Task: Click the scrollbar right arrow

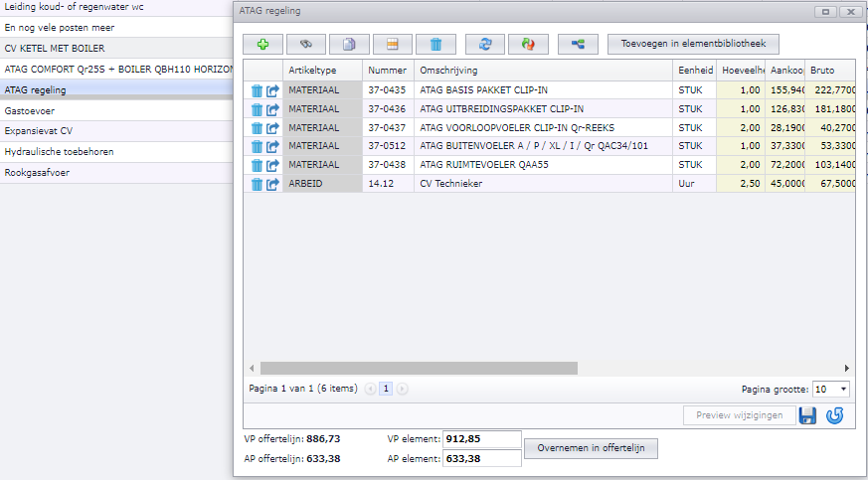Action: pyautogui.click(x=847, y=369)
